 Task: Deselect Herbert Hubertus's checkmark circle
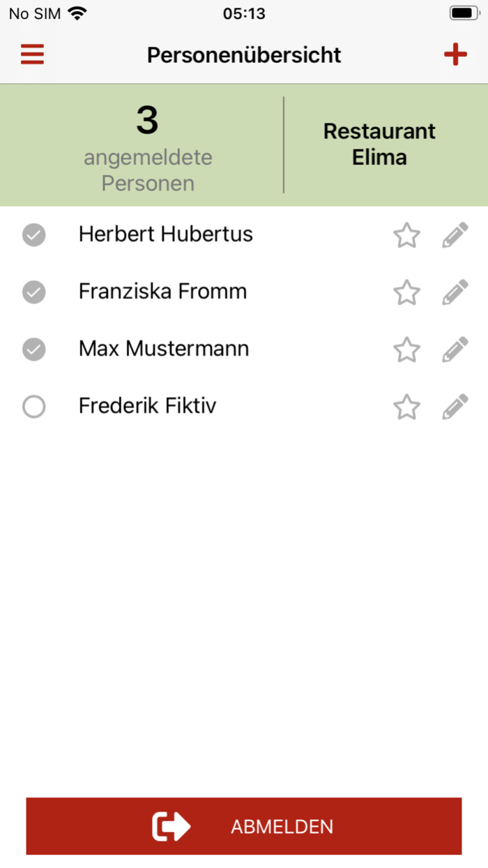pyautogui.click(x=33, y=235)
